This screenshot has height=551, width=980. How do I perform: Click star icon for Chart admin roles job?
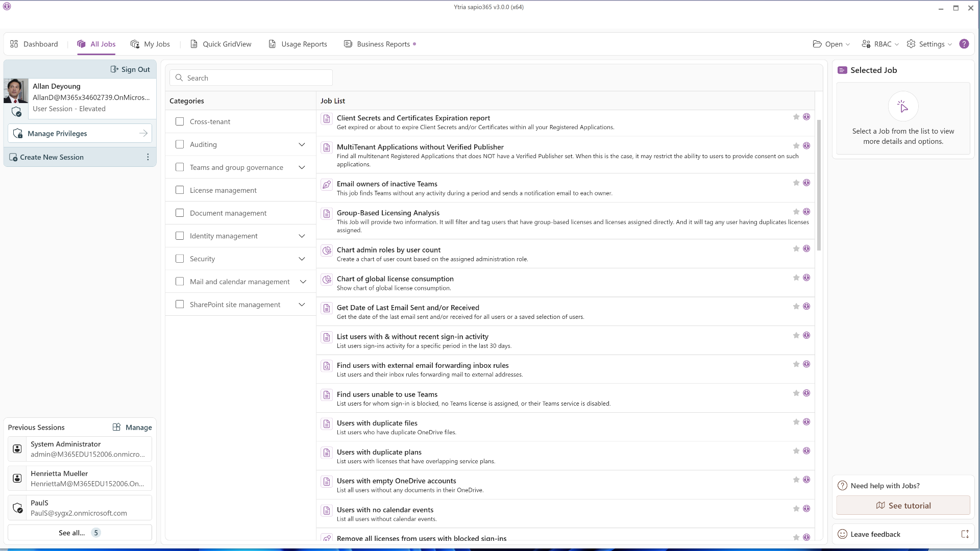coord(796,248)
